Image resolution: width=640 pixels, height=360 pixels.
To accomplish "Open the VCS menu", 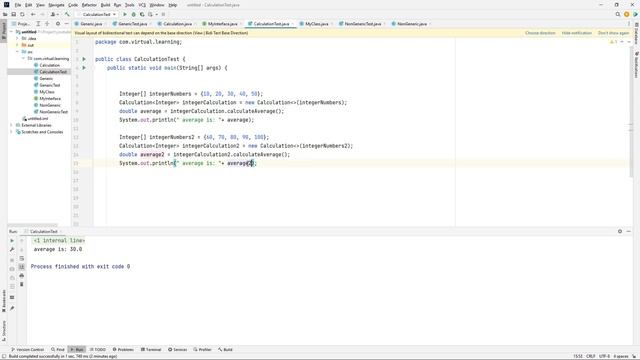I will pyautogui.click(x=142, y=5).
